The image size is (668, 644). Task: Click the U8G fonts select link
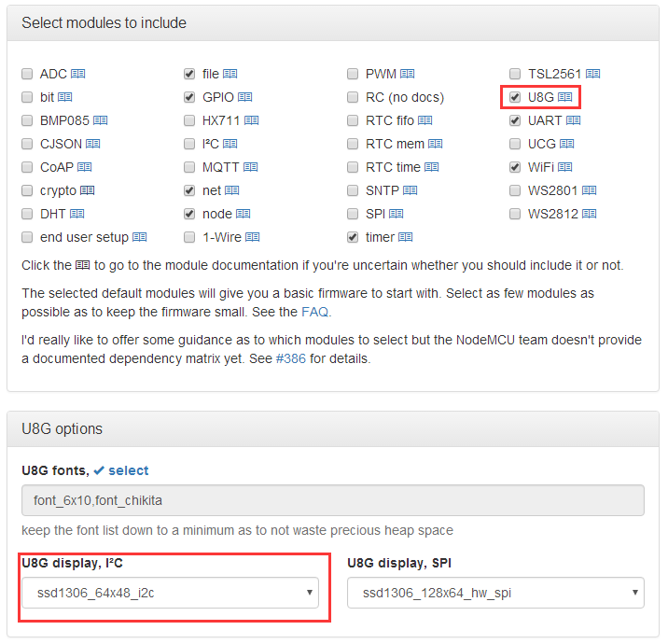128,470
